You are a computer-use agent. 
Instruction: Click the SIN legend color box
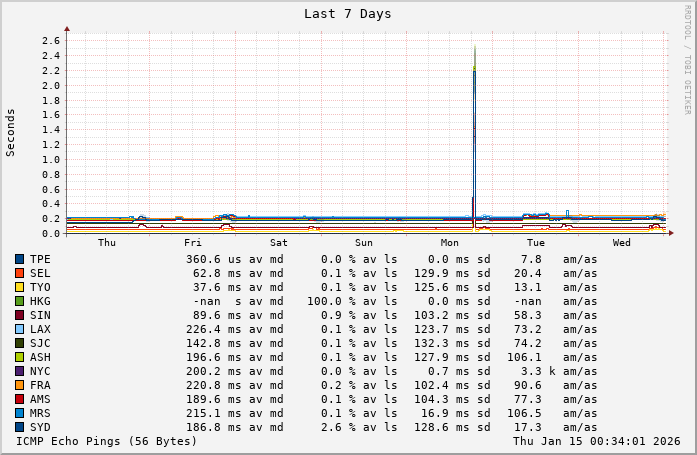pos(19,315)
